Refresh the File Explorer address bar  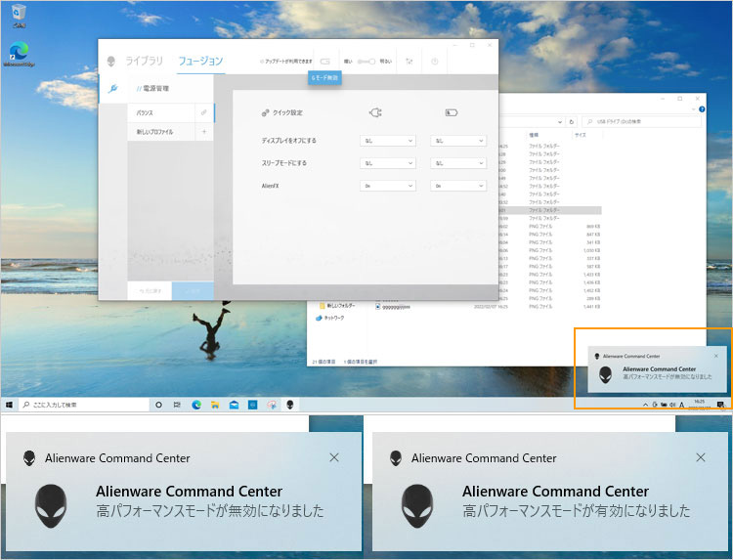point(572,121)
